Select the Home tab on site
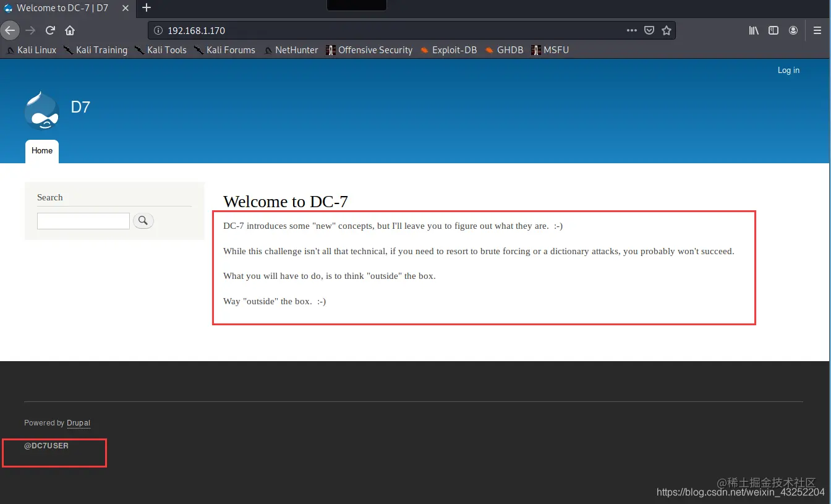The image size is (831, 504). click(42, 151)
